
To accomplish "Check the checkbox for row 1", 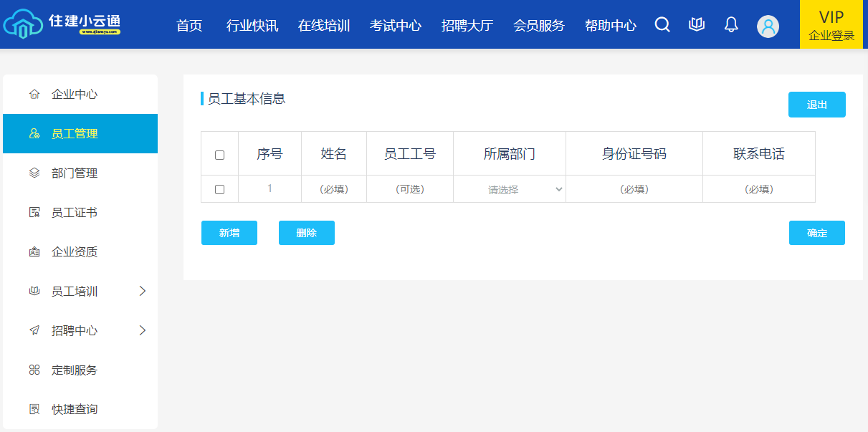I will 220,189.
